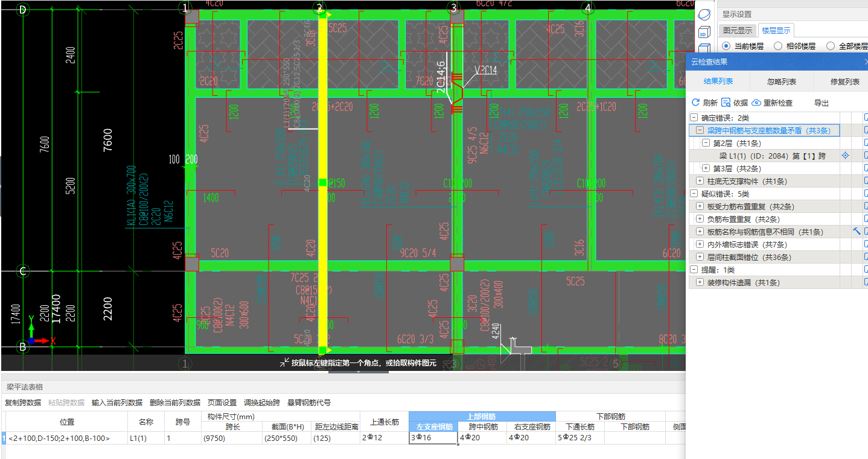Collapse 提醒: 1类 group
868x459 pixels.
(x=694, y=270)
